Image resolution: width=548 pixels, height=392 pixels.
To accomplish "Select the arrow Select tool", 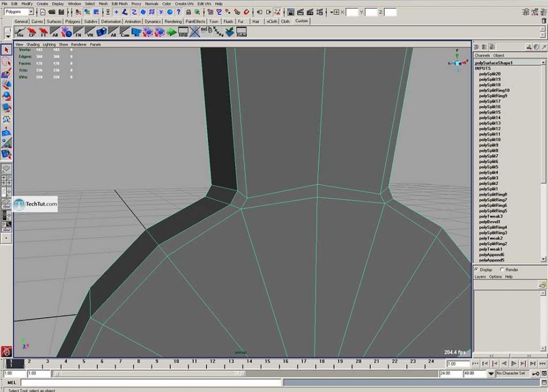I will (x=6, y=50).
